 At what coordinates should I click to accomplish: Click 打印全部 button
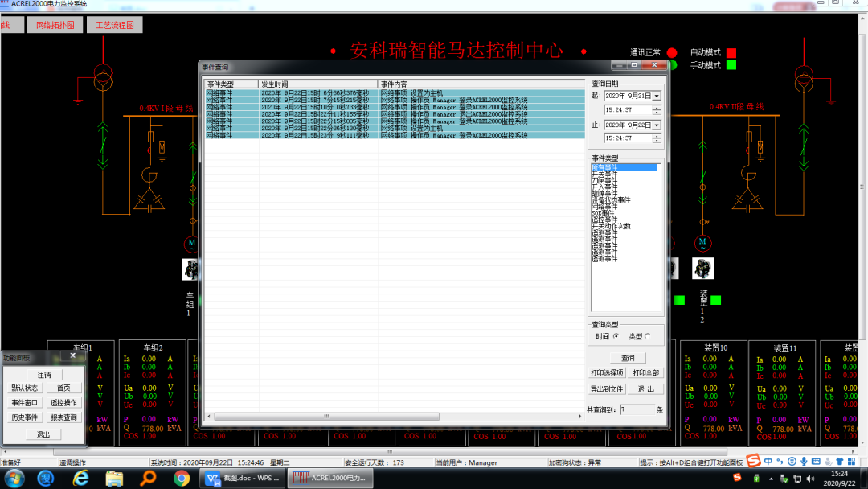pyautogui.click(x=645, y=372)
